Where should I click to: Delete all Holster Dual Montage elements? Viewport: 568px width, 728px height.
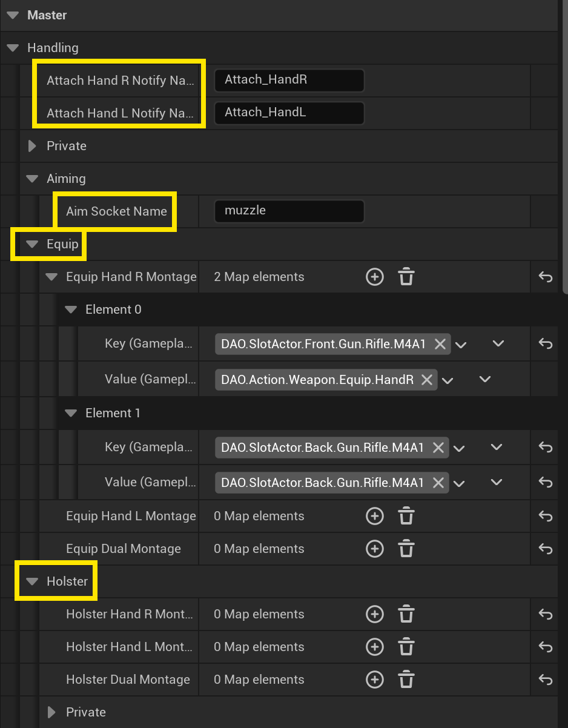(406, 680)
